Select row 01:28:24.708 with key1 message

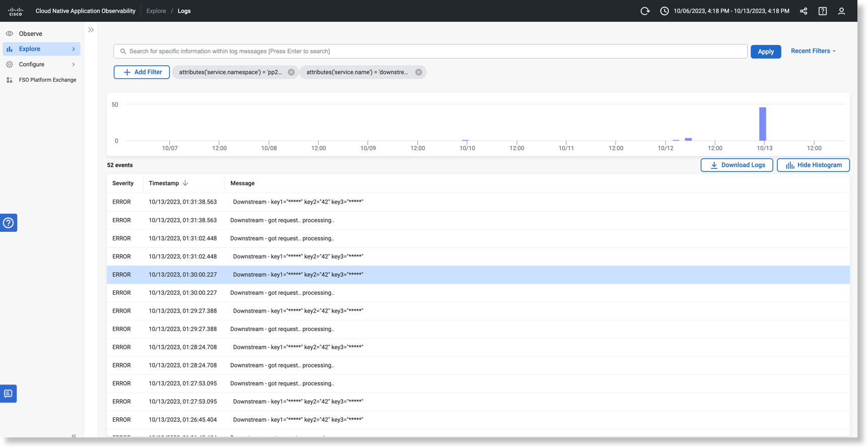point(478,347)
